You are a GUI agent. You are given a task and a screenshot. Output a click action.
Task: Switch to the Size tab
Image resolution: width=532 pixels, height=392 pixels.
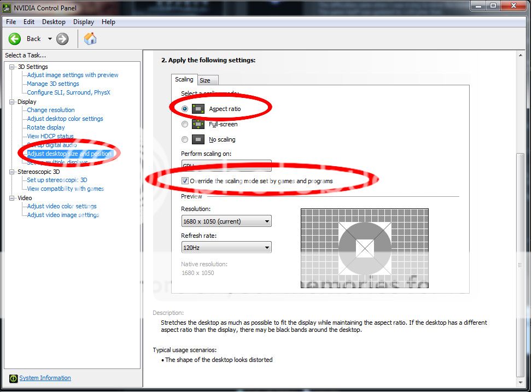pyautogui.click(x=206, y=80)
